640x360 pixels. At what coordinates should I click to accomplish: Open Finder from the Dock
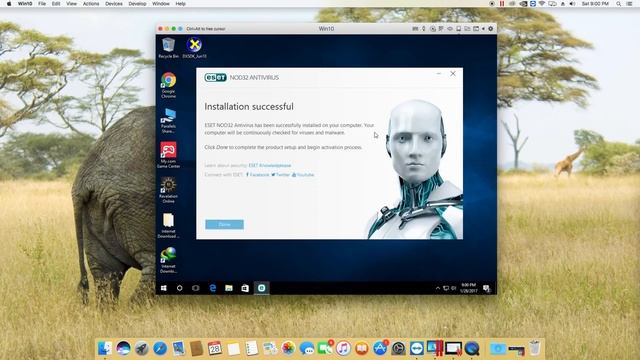105,348
